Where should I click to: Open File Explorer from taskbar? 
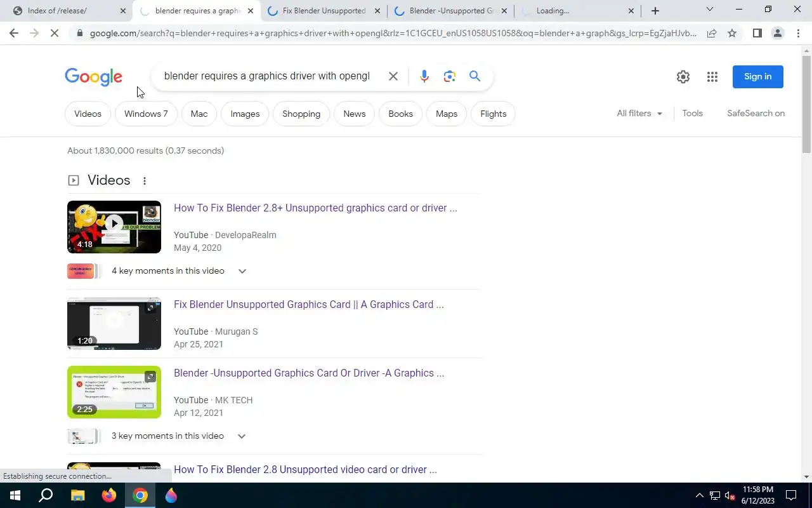tap(77, 495)
